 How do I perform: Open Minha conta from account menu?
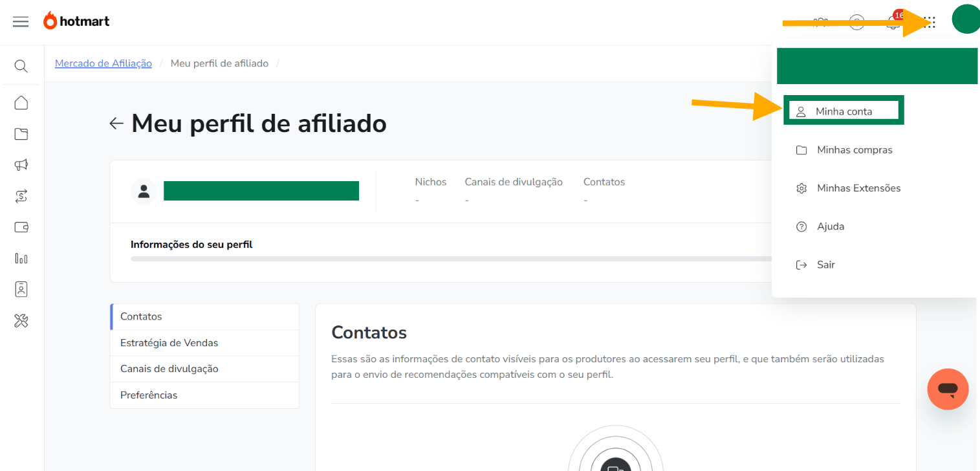pyautogui.click(x=844, y=111)
